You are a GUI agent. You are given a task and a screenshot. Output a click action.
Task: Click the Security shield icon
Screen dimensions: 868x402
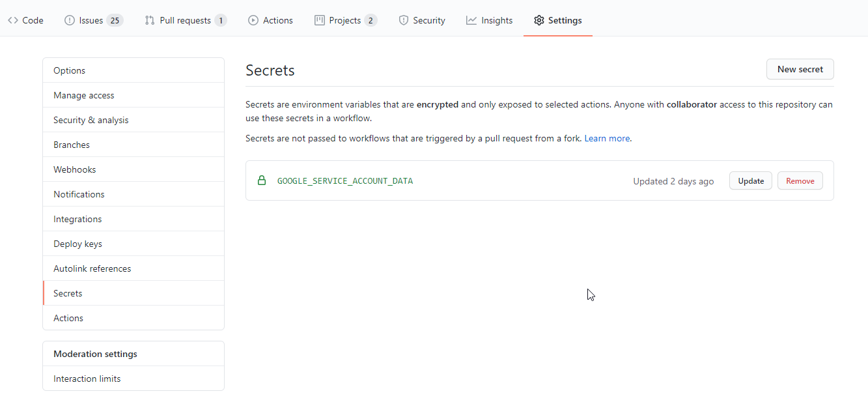[x=404, y=20]
